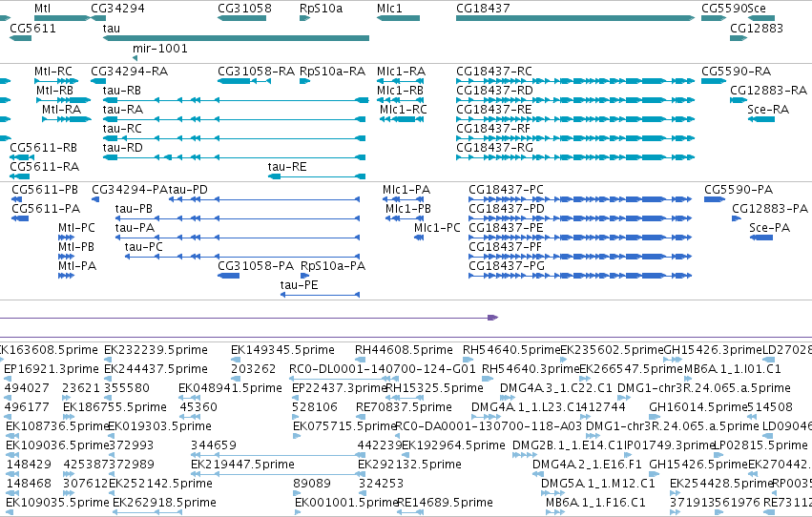Click the CG5611-RB transcript label
The height and width of the screenshot is (517, 812).
point(44,148)
